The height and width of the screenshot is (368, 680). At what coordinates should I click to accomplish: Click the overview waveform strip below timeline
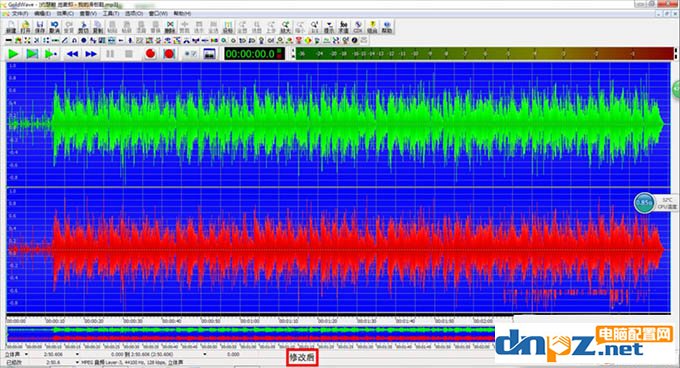pos(251,334)
